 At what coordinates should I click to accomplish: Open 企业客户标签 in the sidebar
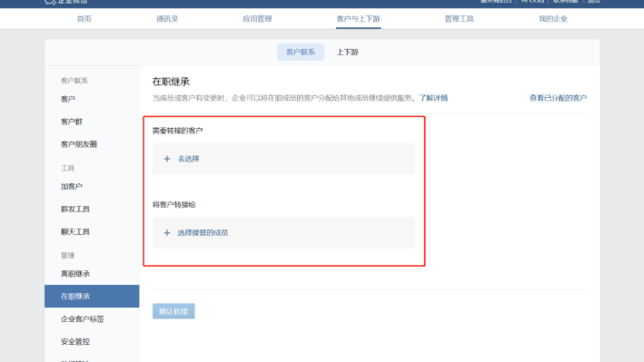(x=82, y=319)
